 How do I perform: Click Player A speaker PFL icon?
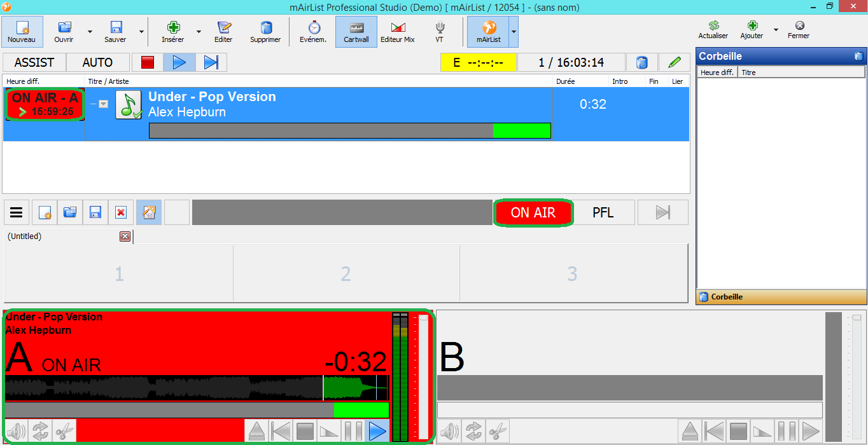[x=17, y=431]
